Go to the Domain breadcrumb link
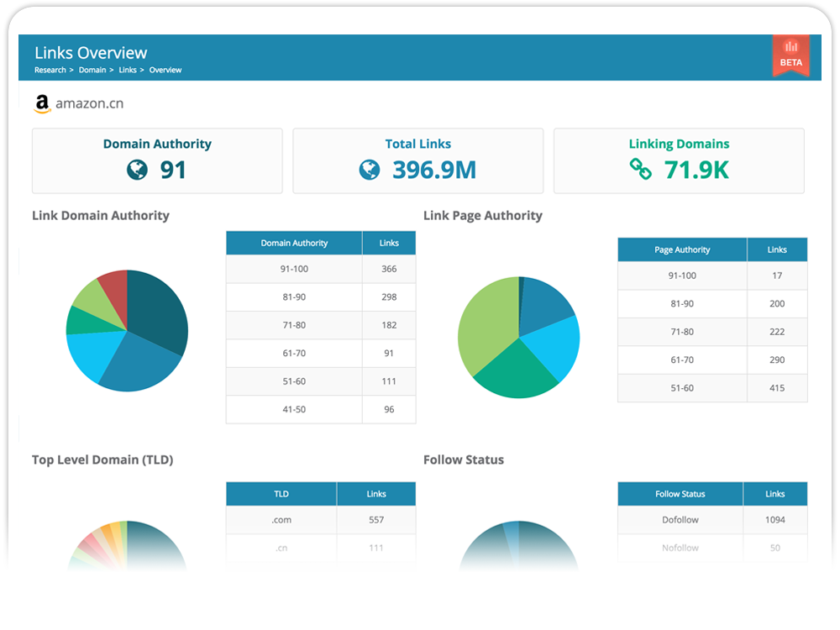The image size is (840, 630). coord(92,71)
